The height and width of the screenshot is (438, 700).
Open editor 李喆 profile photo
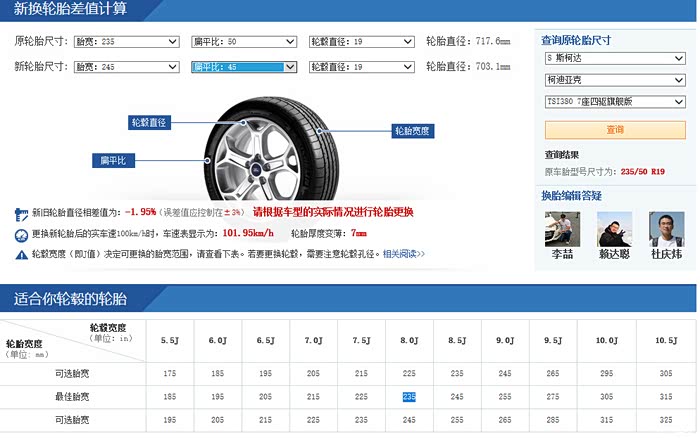[x=562, y=229]
